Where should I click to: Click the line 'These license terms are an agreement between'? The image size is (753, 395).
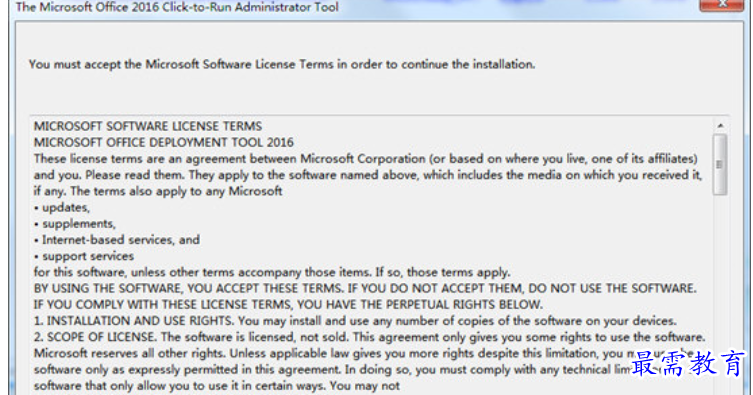click(x=365, y=158)
